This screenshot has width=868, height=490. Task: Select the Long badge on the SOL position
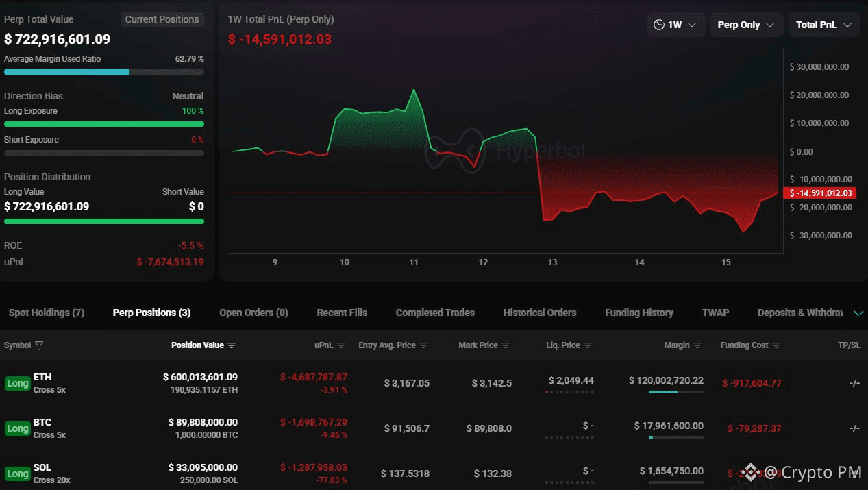17,473
